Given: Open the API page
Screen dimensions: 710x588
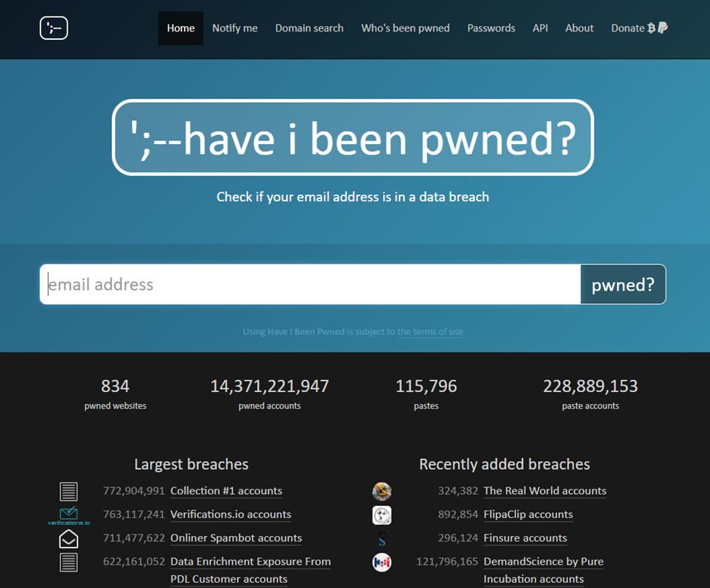Looking at the screenshot, I should pos(540,28).
